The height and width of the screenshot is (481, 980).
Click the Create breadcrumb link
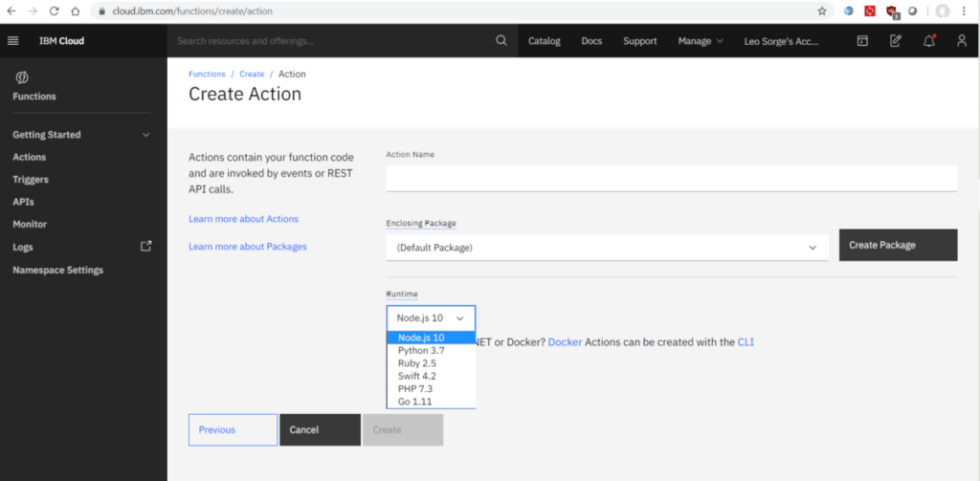click(252, 74)
